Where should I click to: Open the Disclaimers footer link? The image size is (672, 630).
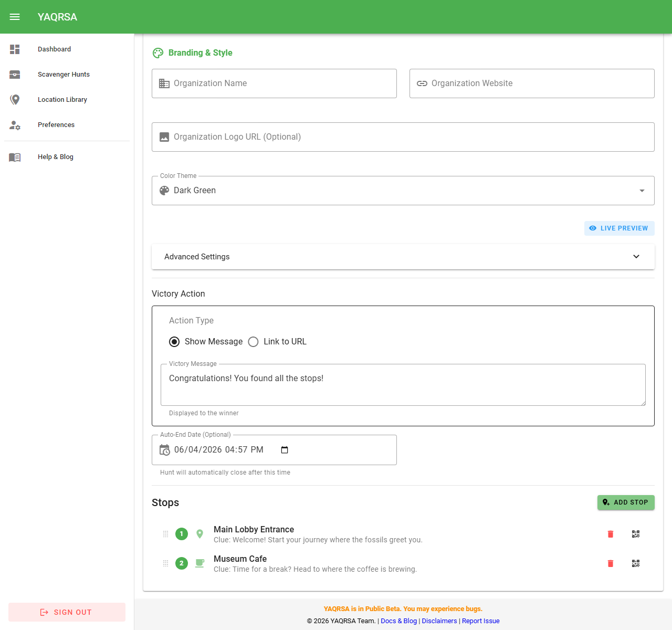[439, 621]
